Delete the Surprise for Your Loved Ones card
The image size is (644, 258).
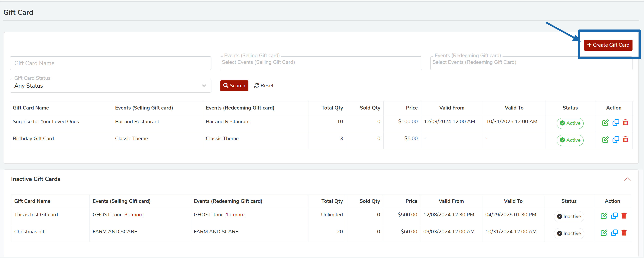[x=625, y=123]
